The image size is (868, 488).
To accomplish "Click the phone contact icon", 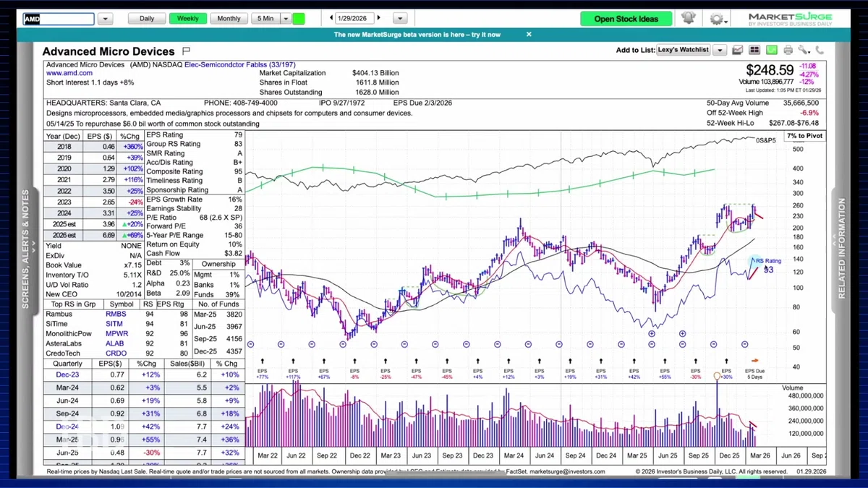I will (820, 50).
